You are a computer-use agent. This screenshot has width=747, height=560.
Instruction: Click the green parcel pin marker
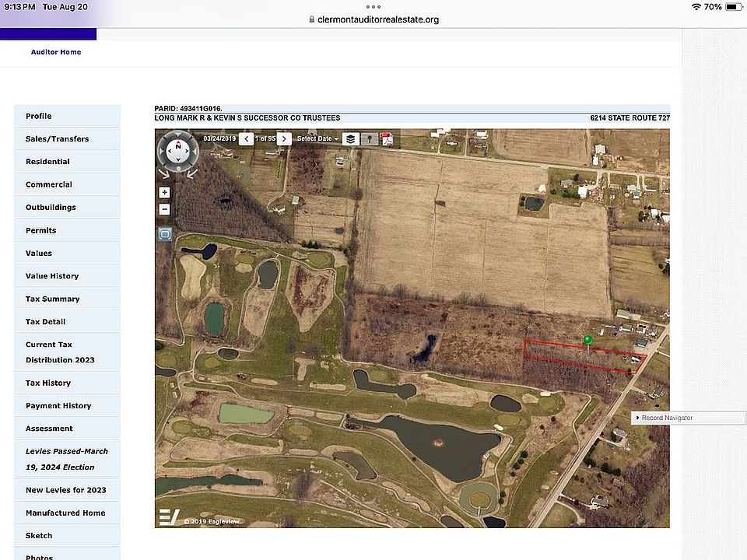(x=588, y=340)
